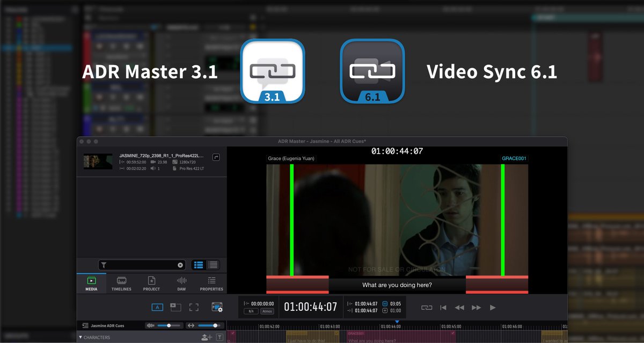Viewport: 644px width, 343px height.
Task: Toggle subtitle overlay with the A button
Action: click(x=158, y=307)
